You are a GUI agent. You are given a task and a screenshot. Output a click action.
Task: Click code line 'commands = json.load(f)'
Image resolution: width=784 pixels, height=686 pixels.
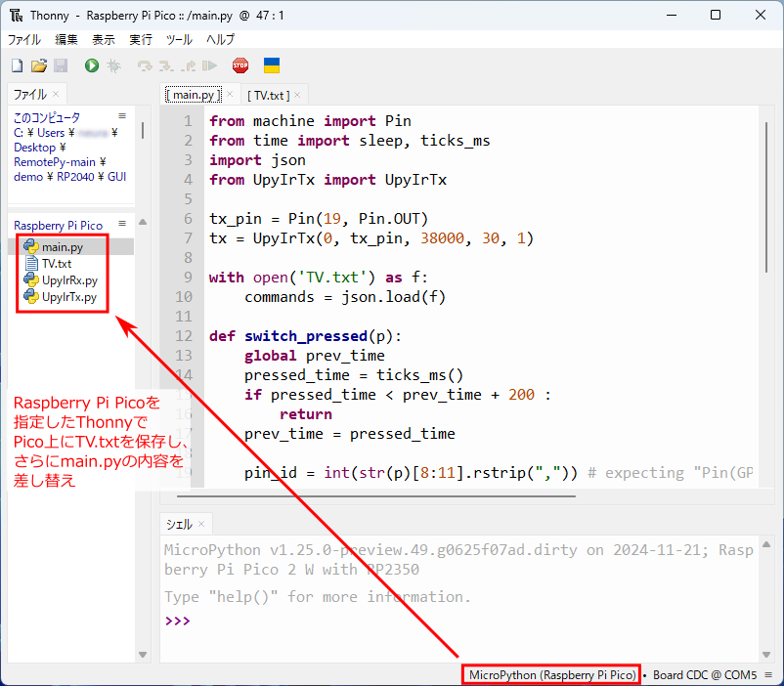pos(344,297)
